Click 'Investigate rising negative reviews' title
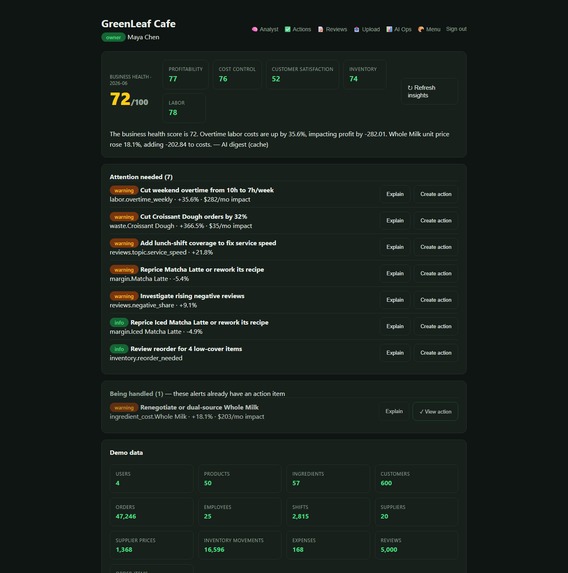Screen dimensions: 568x573 click(x=192, y=296)
